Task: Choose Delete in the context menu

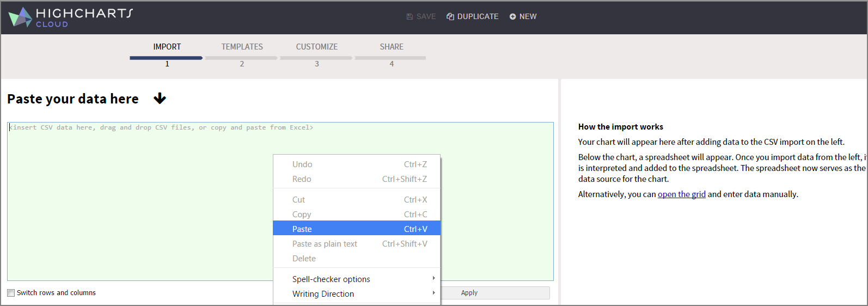Action: click(x=304, y=259)
